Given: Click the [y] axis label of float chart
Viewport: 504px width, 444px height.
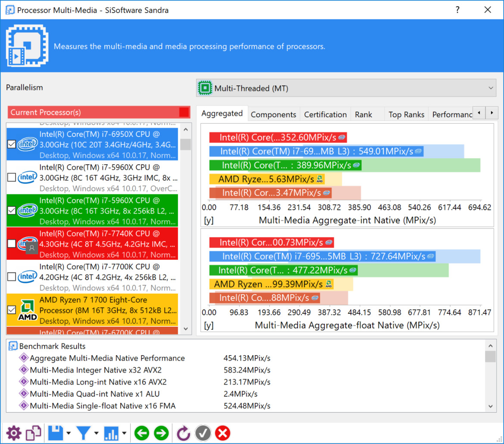Looking at the screenshot, I should (208, 325).
